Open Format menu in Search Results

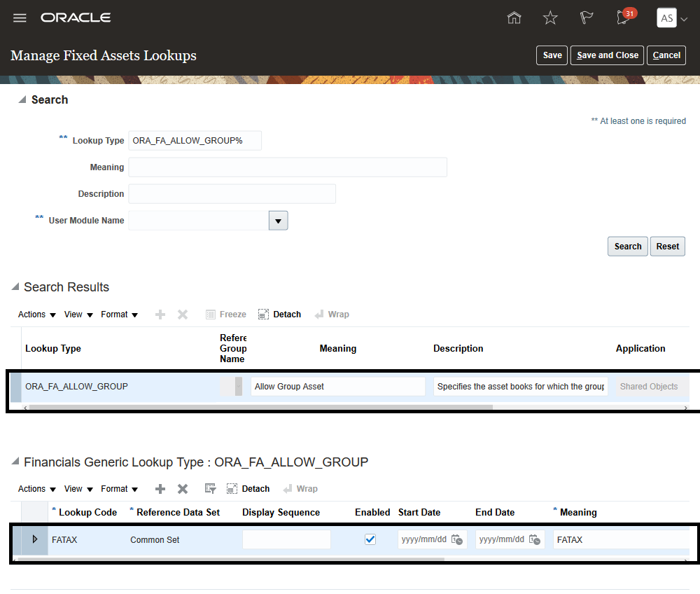pos(119,315)
